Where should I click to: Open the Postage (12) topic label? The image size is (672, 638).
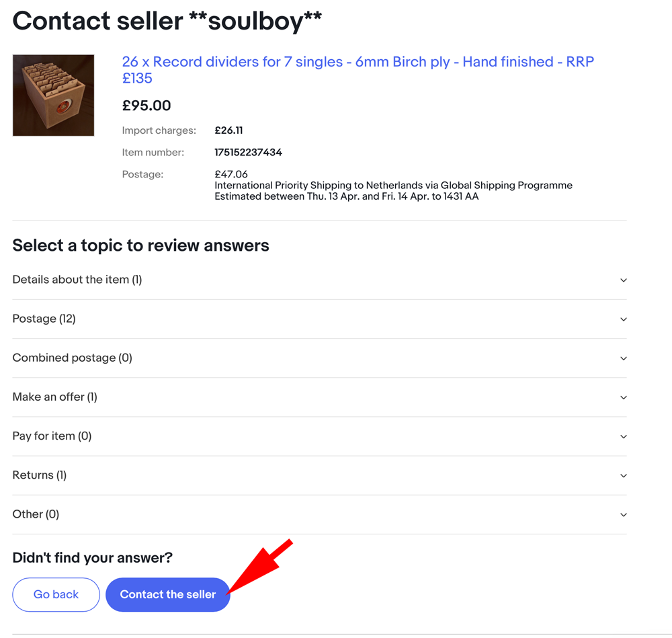coord(44,319)
